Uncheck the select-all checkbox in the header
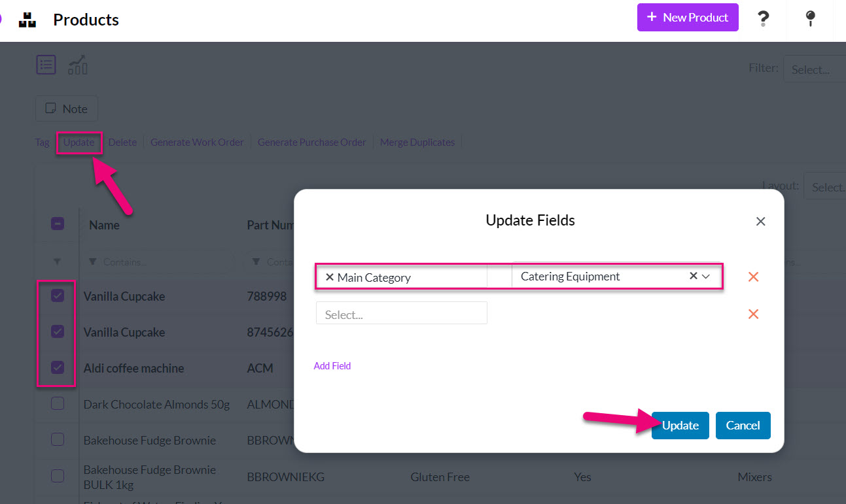 [57, 224]
